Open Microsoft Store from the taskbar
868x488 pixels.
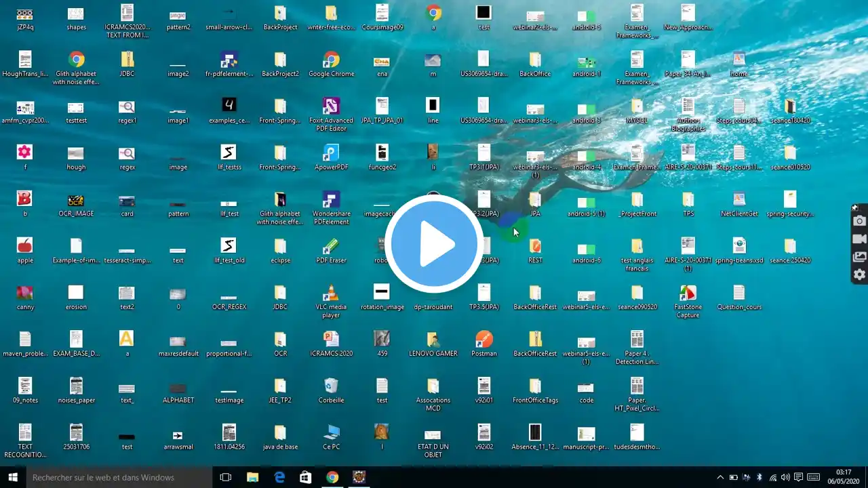(306, 477)
